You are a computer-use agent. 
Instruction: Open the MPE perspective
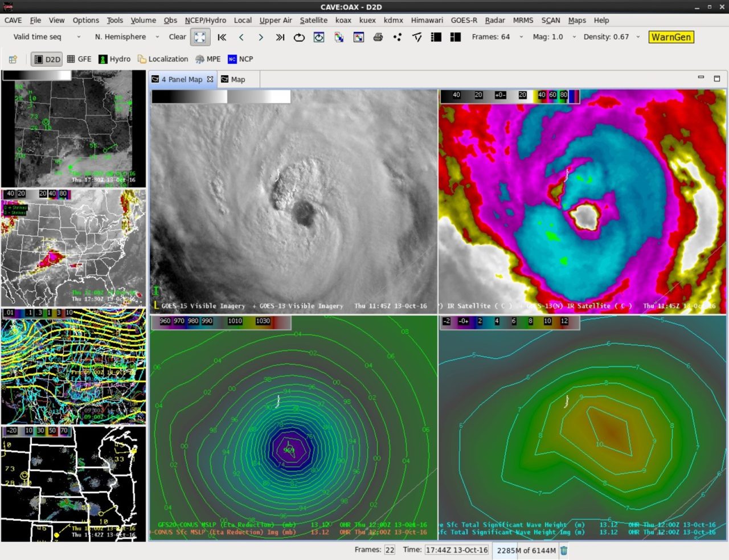point(208,59)
